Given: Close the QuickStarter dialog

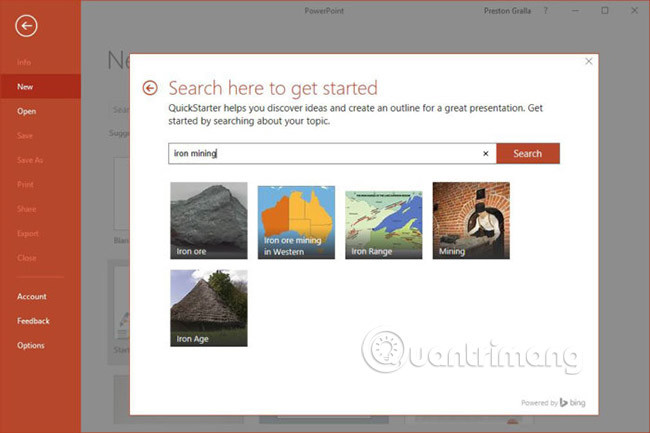Looking at the screenshot, I should tap(589, 61).
